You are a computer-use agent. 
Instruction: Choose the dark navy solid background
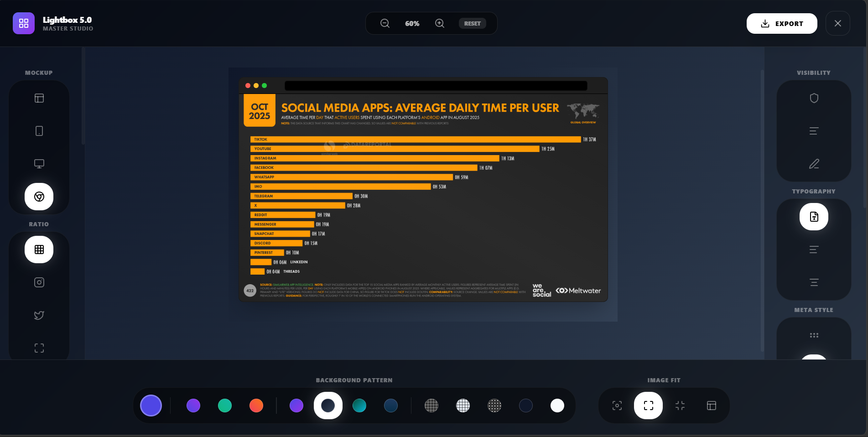click(526, 406)
